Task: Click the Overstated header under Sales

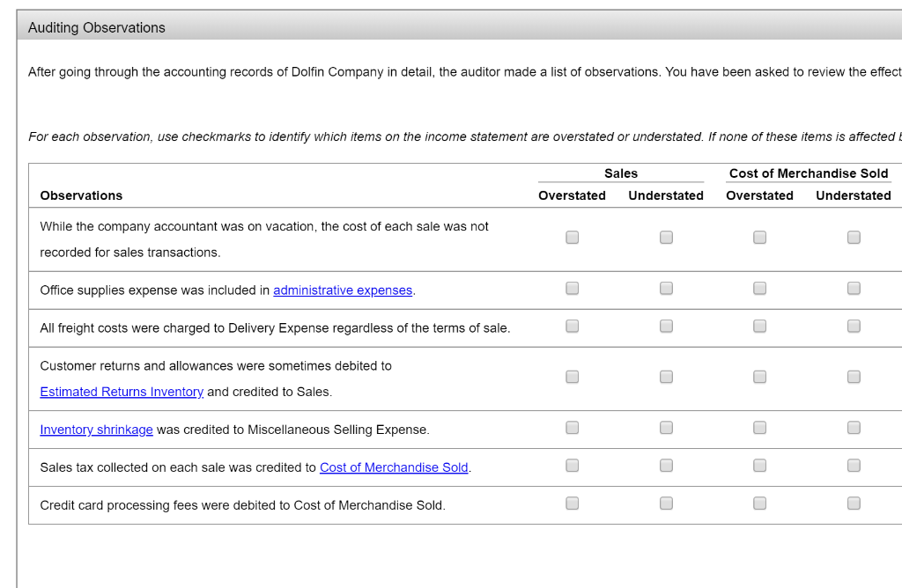Action: click(x=572, y=195)
